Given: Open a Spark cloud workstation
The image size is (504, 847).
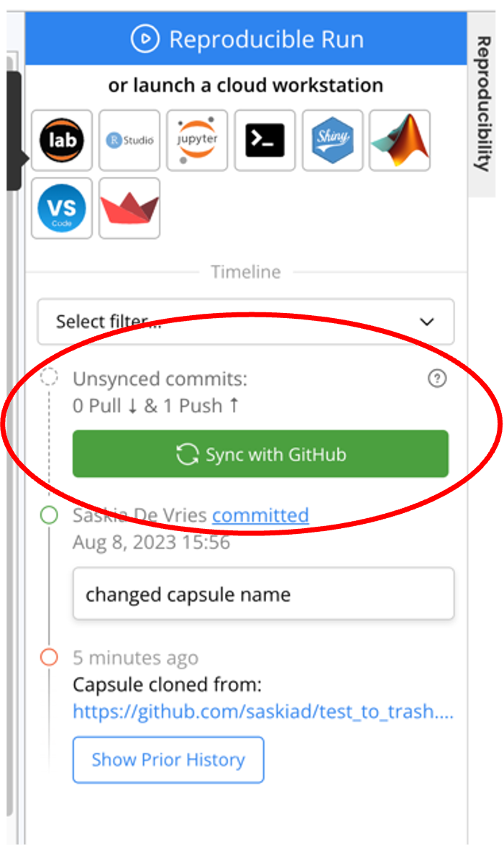Looking at the screenshot, I should coord(129,208).
